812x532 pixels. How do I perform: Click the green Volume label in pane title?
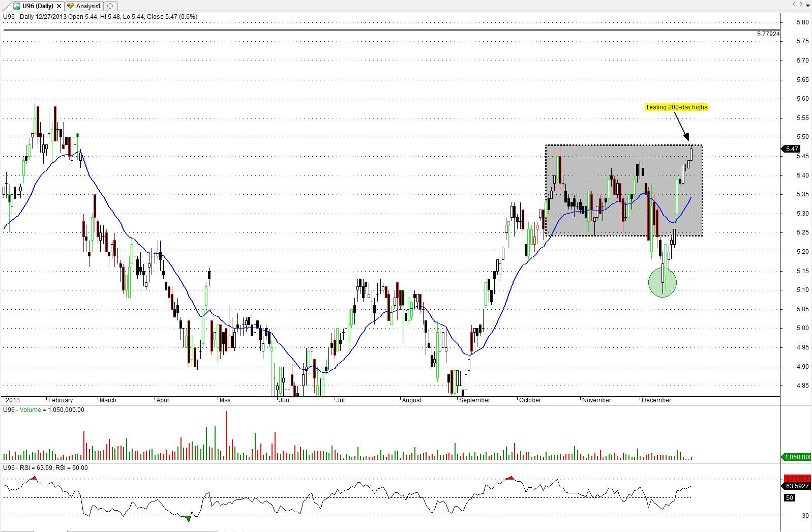[30, 410]
